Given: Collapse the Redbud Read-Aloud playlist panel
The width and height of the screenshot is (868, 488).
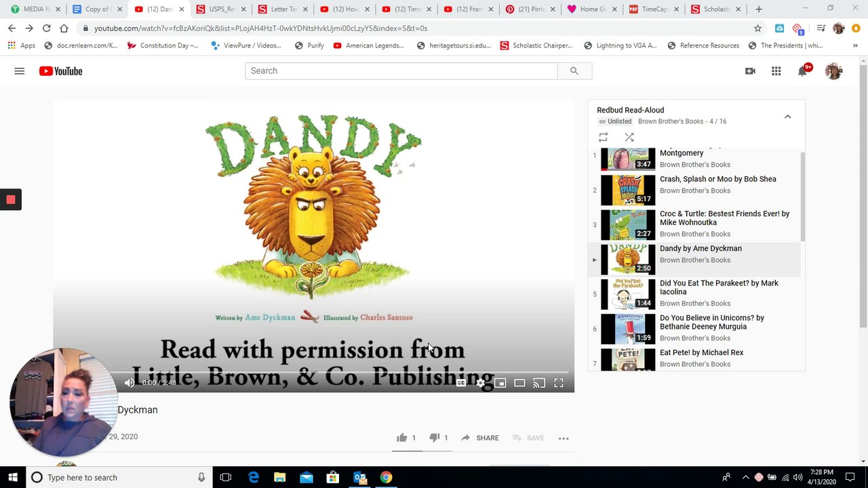Looking at the screenshot, I should pos(787,117).
